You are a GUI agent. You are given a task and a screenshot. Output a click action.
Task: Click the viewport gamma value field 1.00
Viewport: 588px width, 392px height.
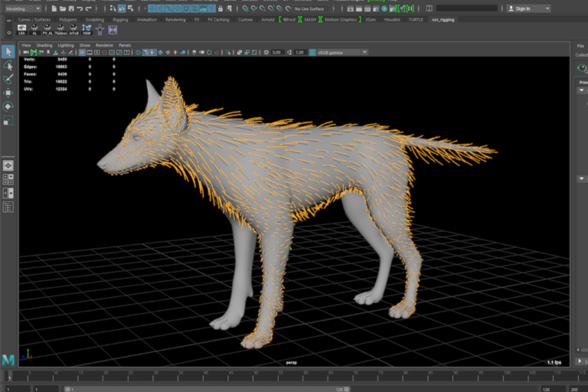(x=299, y=52)
